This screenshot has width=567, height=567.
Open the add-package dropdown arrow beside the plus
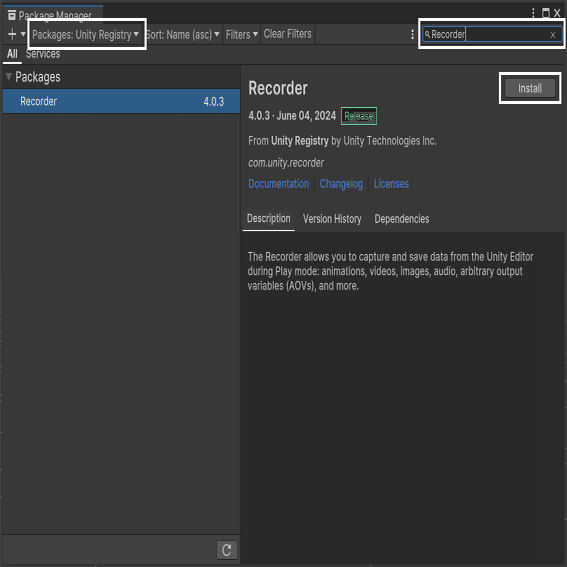point(23,34)
